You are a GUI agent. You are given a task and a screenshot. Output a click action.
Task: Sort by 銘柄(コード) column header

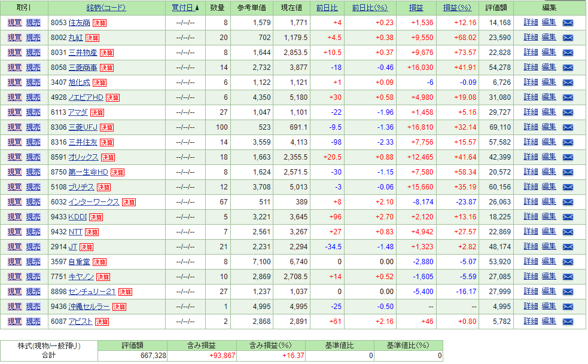pyautogui.click(x=106, y=8)
